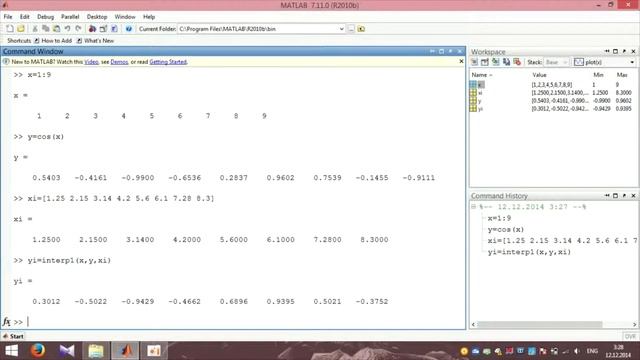Viewport: 640px width, 360px height.
Task: Open the Current Folder path dropdown
Action: point(342,29)
